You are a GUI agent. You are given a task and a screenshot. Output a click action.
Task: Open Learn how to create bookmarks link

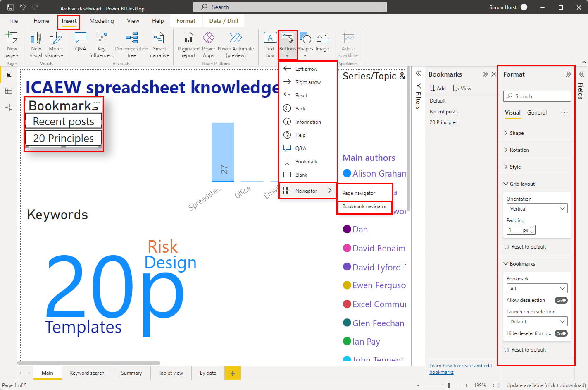pos(460,369)
